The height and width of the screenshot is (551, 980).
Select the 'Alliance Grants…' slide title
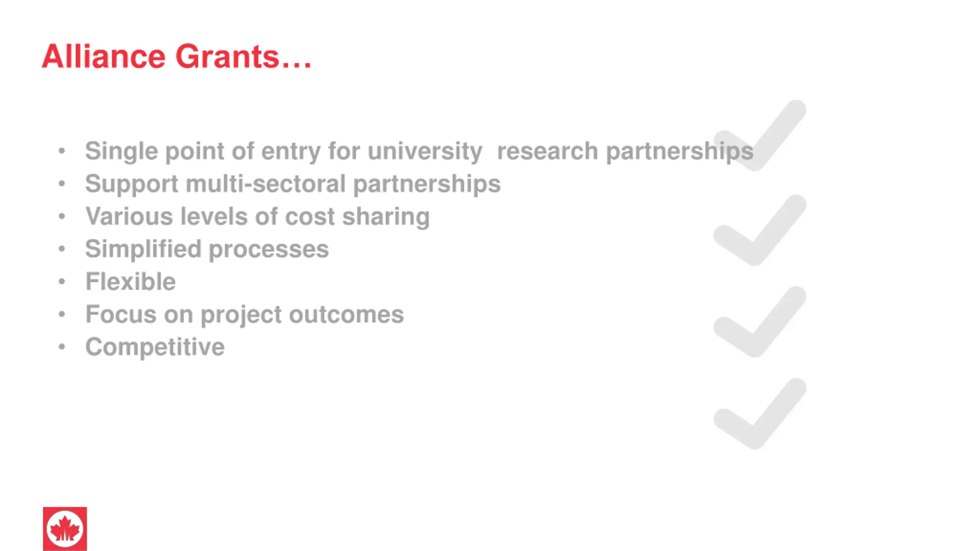tap(176, 57)
